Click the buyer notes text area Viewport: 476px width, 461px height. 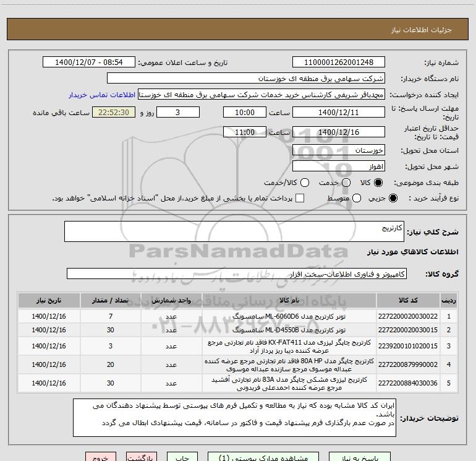coord(234,418)
